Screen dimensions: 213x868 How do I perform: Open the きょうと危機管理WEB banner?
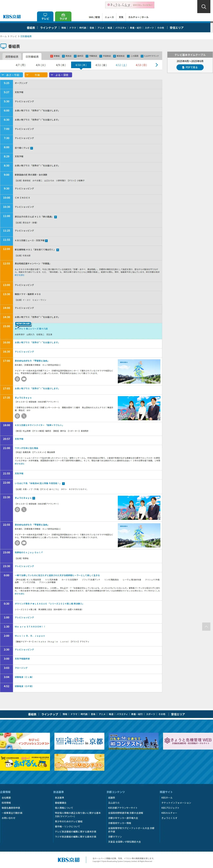[x=188, y=741]
